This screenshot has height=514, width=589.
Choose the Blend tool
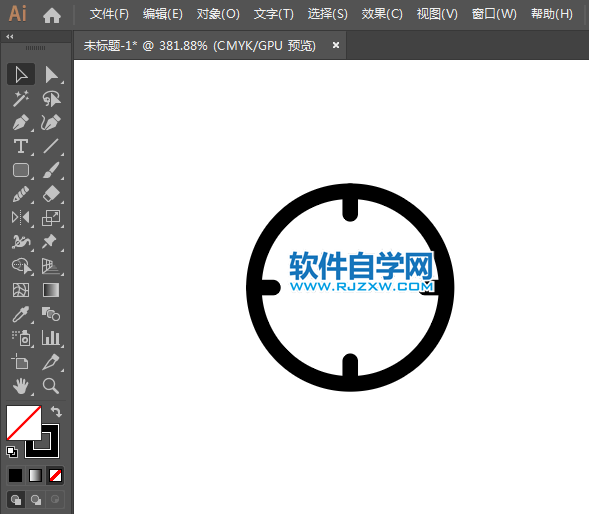tap(51, 314)
